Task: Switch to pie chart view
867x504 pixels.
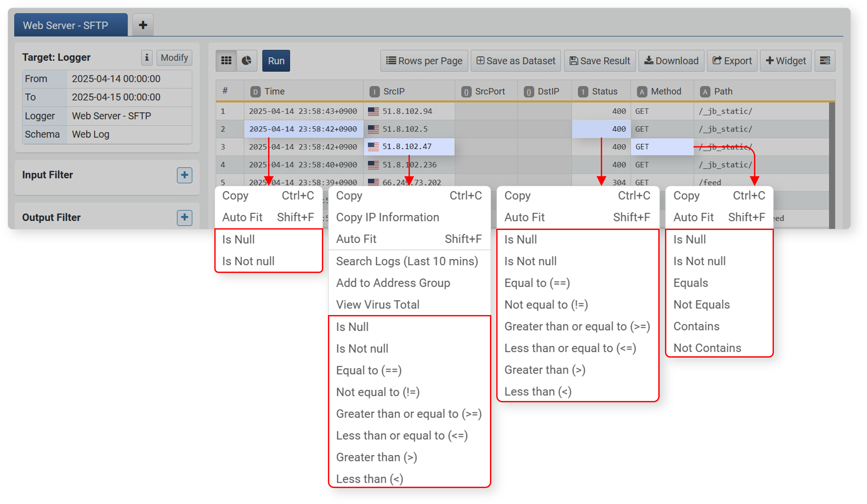Action: tap(247, 61)
